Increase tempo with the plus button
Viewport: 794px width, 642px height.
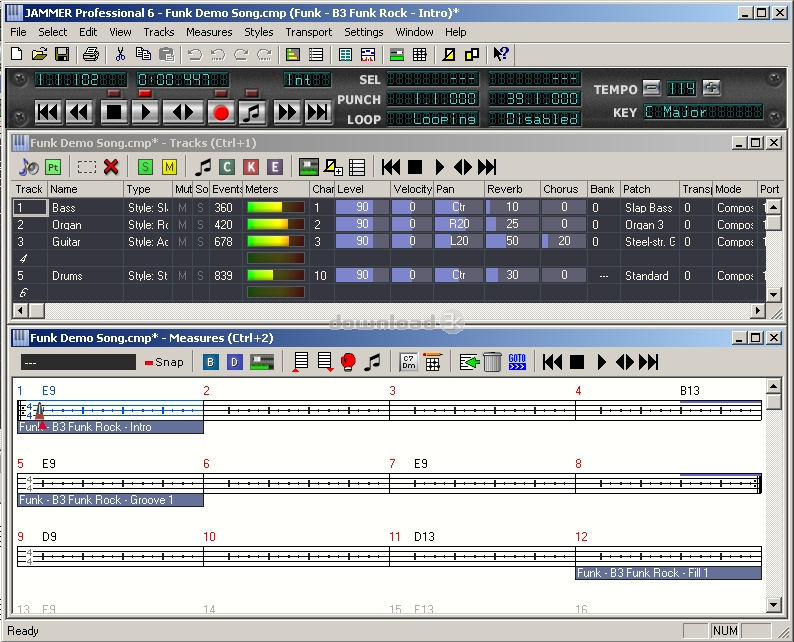point(711,88)
